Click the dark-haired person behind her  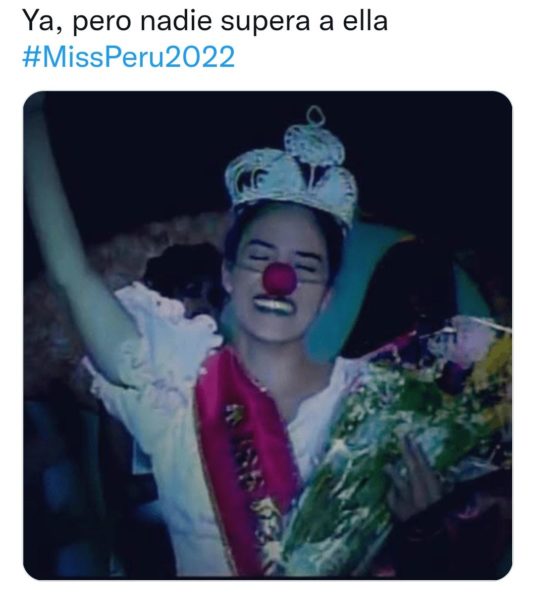182,277
